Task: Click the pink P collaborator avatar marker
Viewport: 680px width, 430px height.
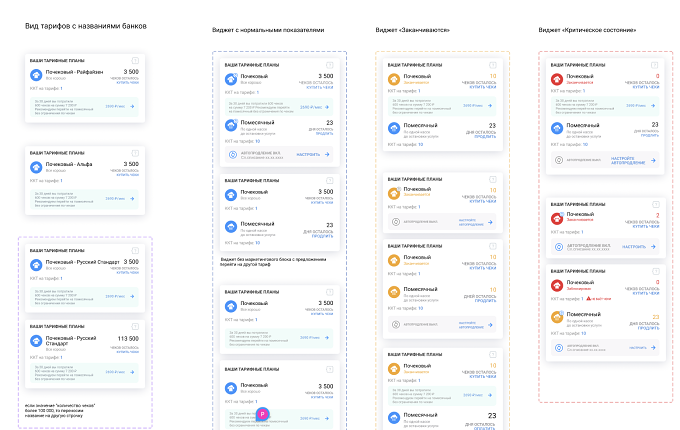Action: point(262,414)
